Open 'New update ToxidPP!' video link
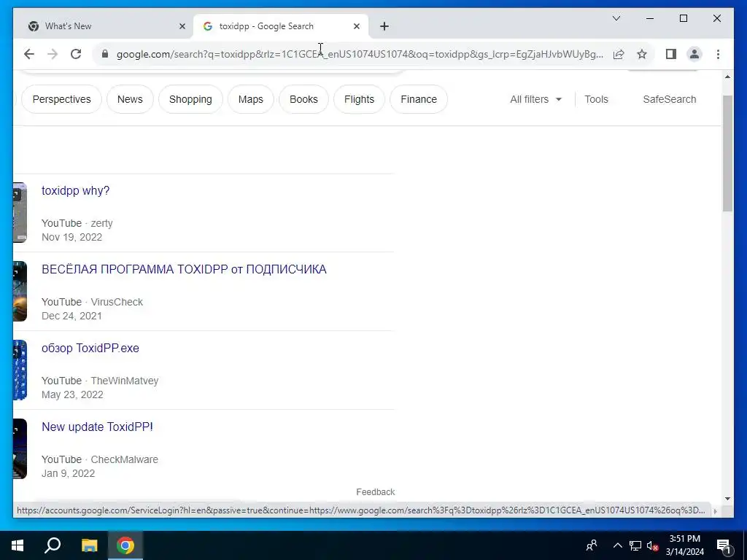This screenshot has height=560, width=747. pyautogui.click(x=97, y=427)
